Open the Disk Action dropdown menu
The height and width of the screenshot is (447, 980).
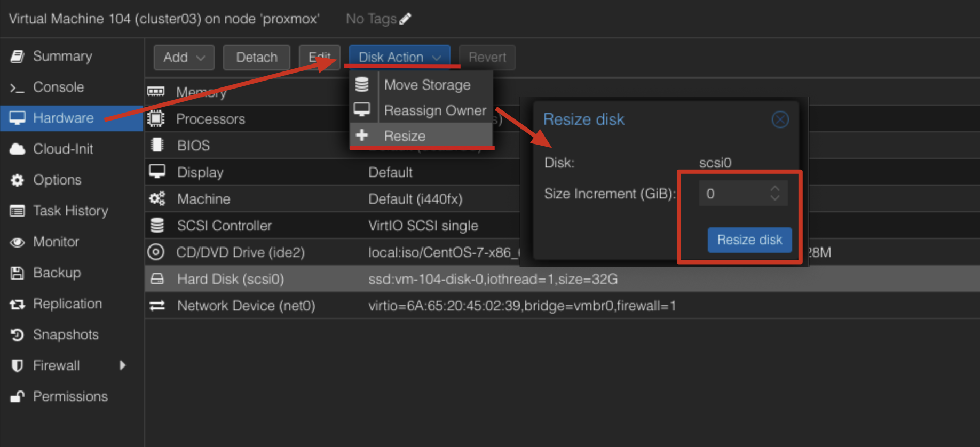point(399,58)
